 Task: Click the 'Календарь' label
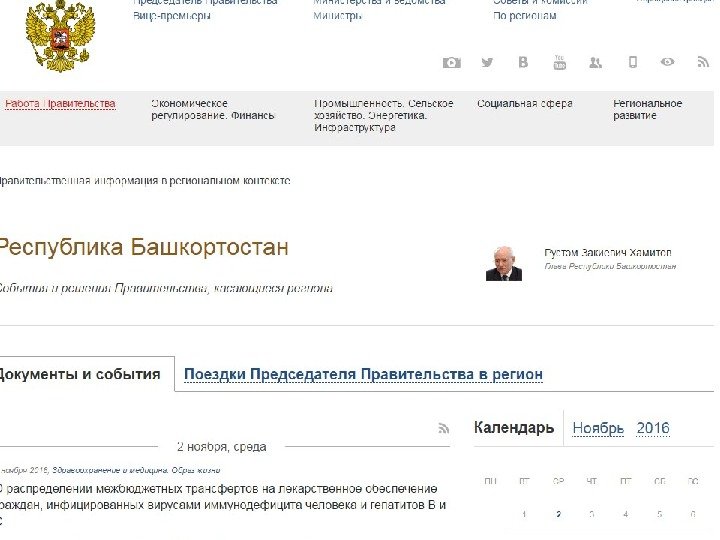(514, 428)
